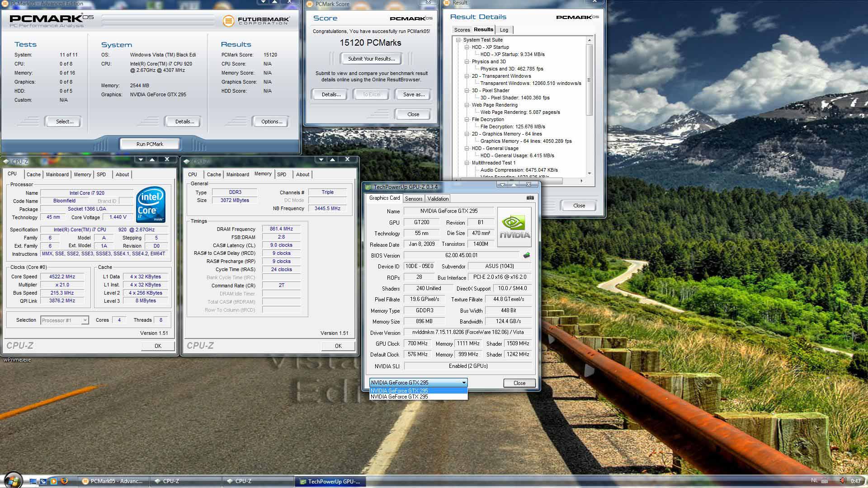
Task: Click the DRAM Frequency 861.4 MHz field
Action: 281,229
